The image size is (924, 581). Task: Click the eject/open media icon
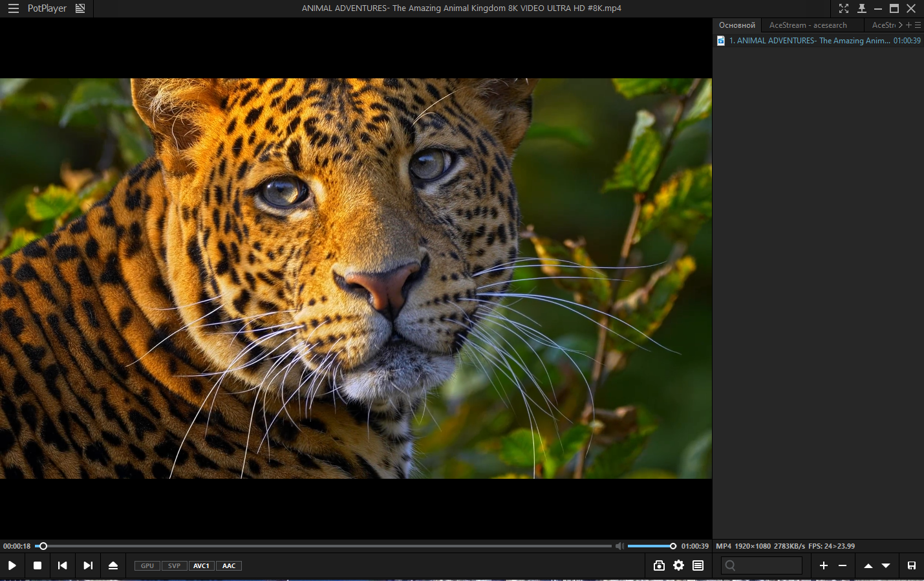(x=113, y=565)
